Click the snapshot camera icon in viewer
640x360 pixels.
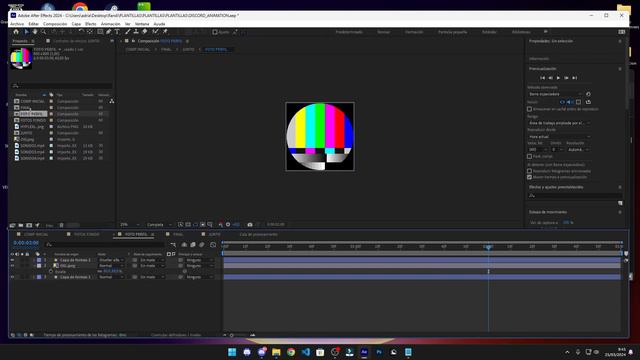[250, 224]
